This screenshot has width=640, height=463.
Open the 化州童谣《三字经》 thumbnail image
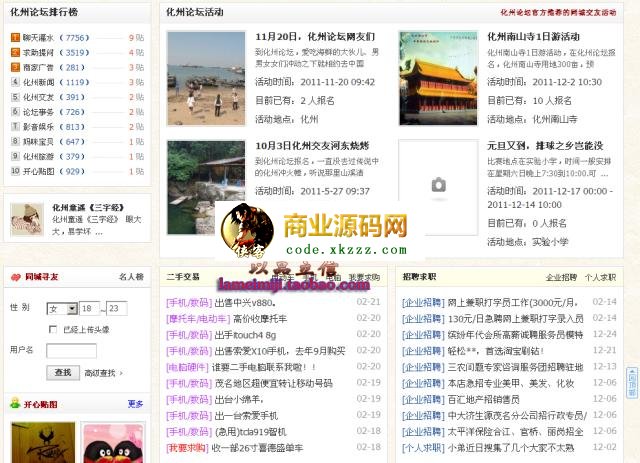pos(27,220)
